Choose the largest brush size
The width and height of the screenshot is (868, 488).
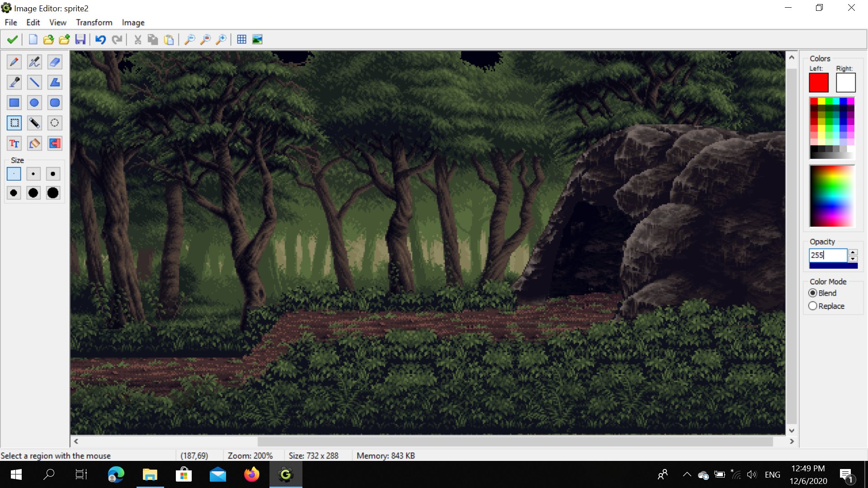point(53,192)
